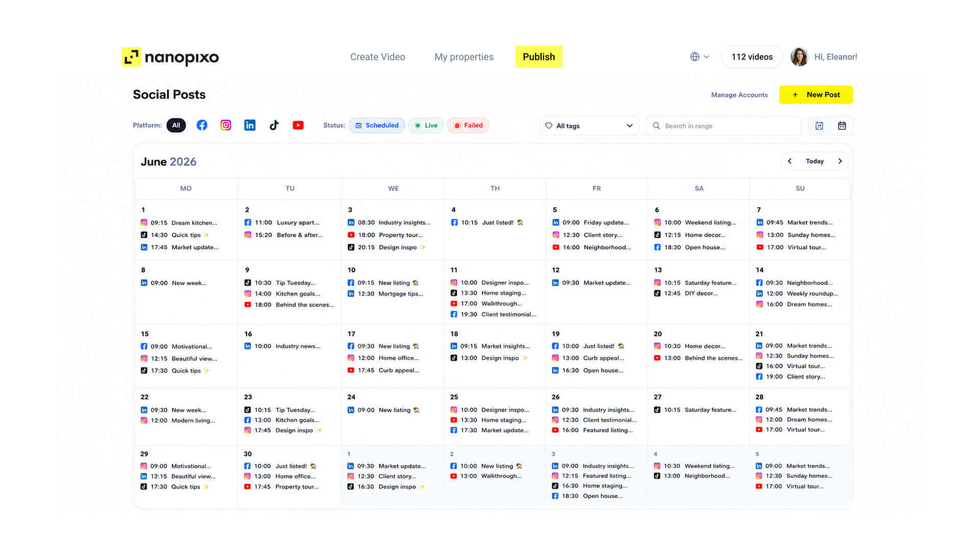
Task: Open the 09:00 Friday update post
Action: click(x=591, y=222)
